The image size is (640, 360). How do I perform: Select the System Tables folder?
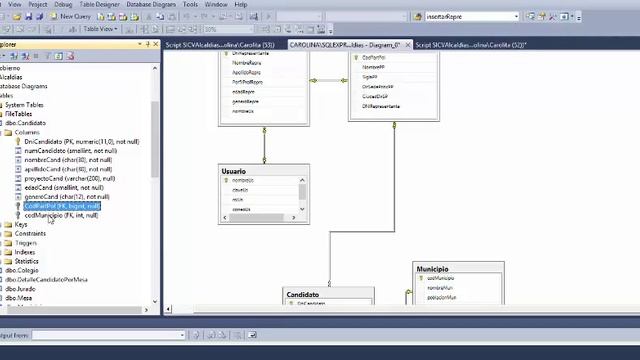24,105
